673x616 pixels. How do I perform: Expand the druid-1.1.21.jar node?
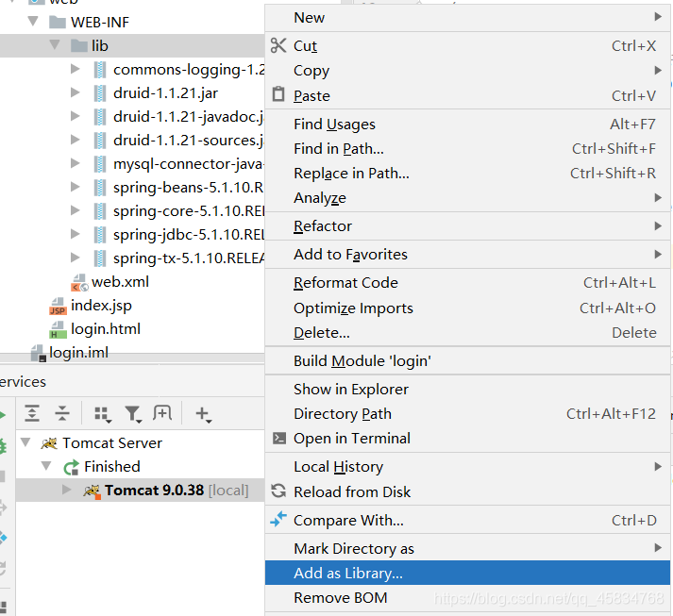click(x=76, y=92)
